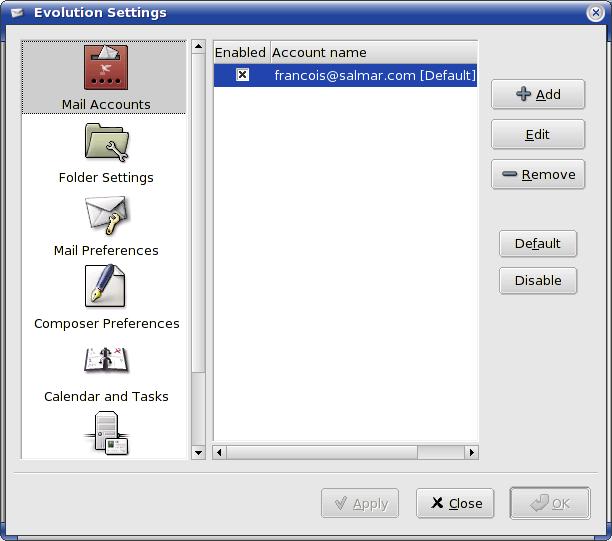Viewport: 612px width, 541px height.
Task: Click the account list scroll right arrow
Action: (471, 452)
